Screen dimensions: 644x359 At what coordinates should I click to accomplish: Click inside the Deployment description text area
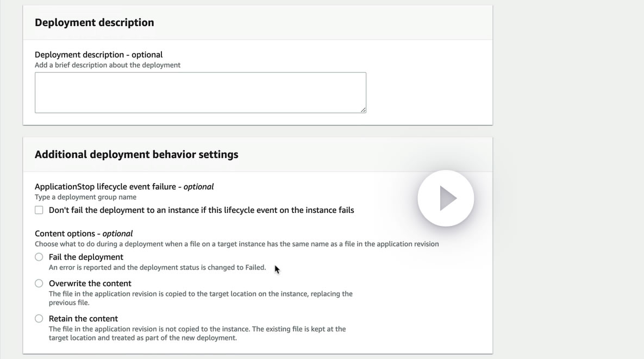pyautogui.click(x=200, y=92)
